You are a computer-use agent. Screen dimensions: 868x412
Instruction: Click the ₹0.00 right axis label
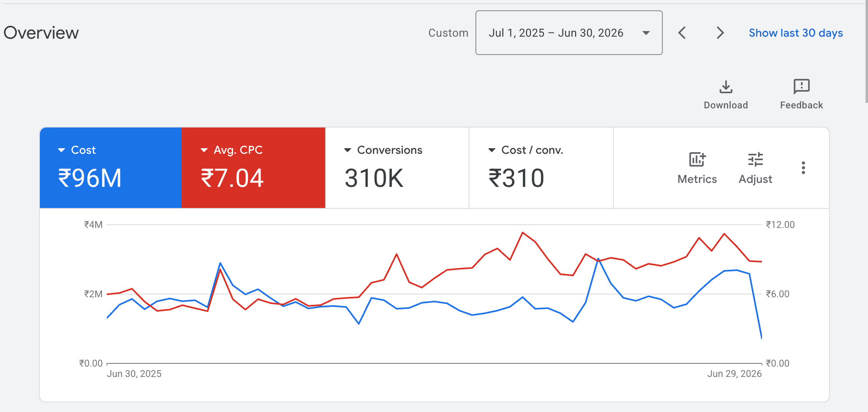(777, 363)
